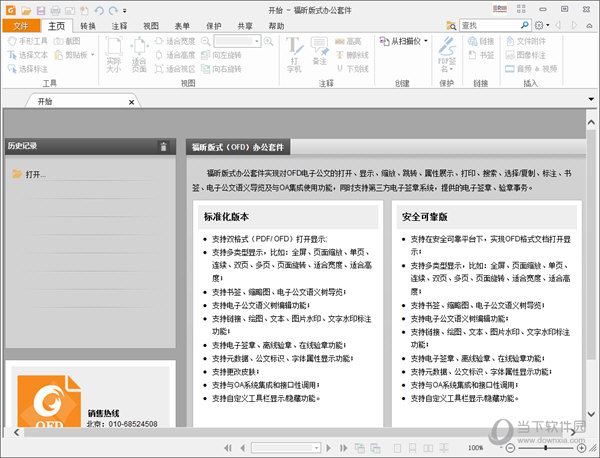This screenshot has height=458, width=600.
Task: Click the 适合视区 button
Action: (175, 69)
